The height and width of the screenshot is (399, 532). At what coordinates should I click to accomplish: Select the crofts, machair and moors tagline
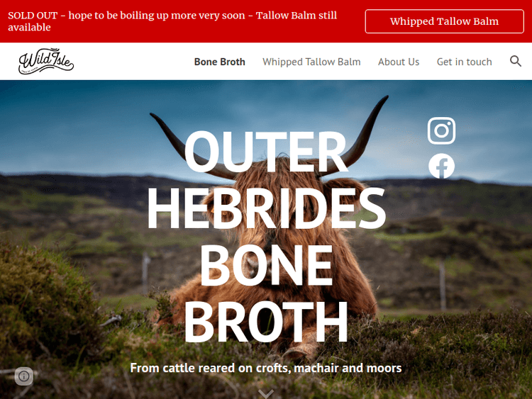pyautogui.click(x=266, y=368)
